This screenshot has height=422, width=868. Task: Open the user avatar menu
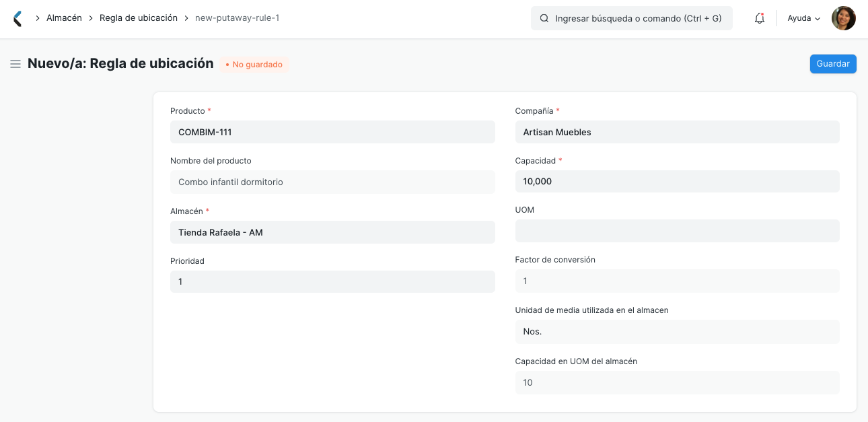pos(844,18)
